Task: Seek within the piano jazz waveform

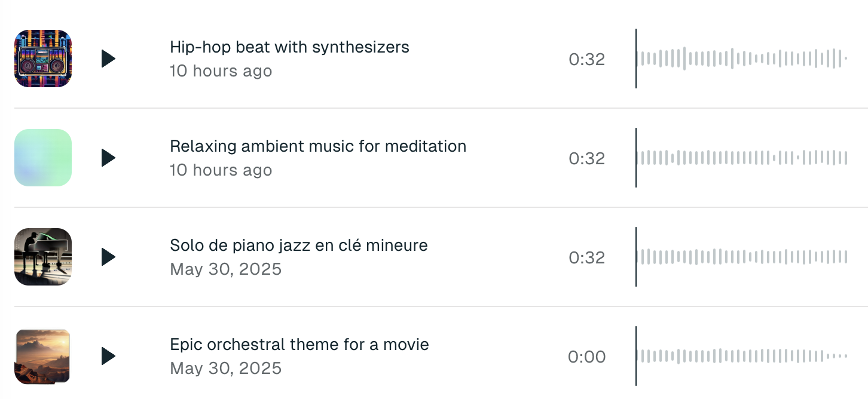Action: pyautogui.click(x=741, y=257)
